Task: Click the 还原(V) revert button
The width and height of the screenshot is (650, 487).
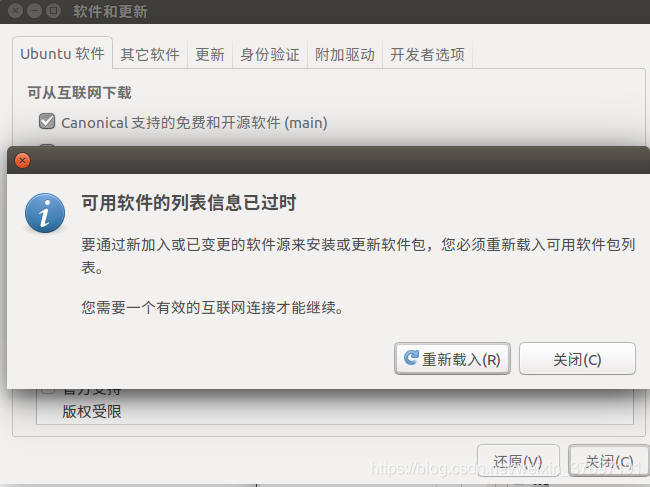Action: click(518, 461)
